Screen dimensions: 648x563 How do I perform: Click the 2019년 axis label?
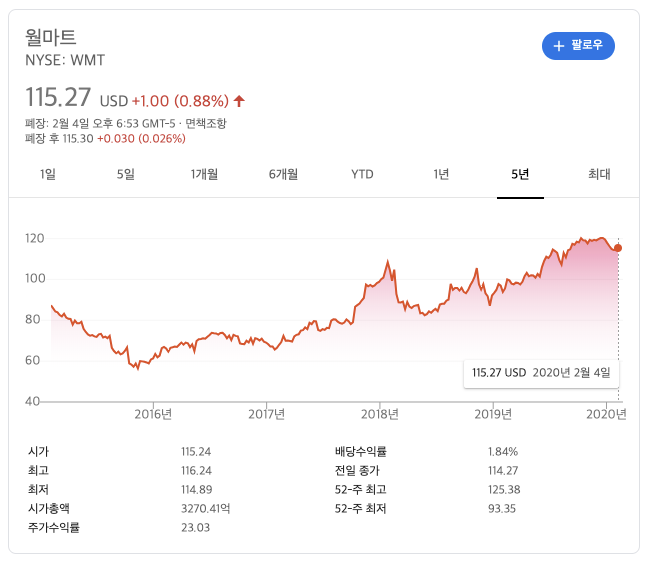[x=493, y=414]
